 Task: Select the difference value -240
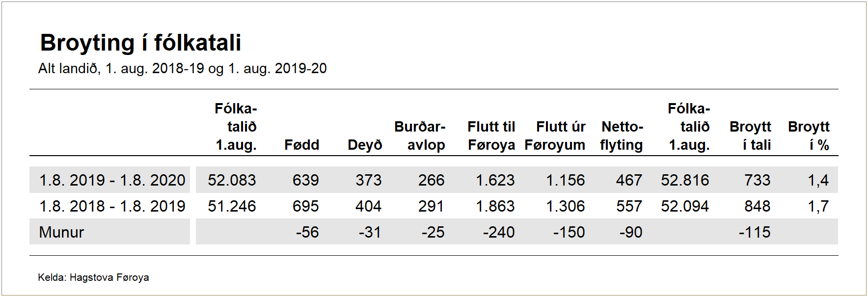pos(498,232)
